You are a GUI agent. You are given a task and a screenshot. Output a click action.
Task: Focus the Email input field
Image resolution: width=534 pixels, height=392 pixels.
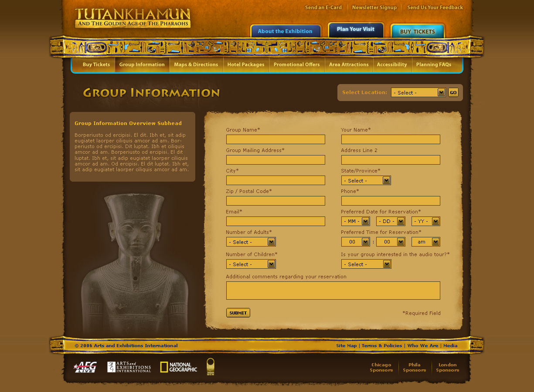(276, 221)
